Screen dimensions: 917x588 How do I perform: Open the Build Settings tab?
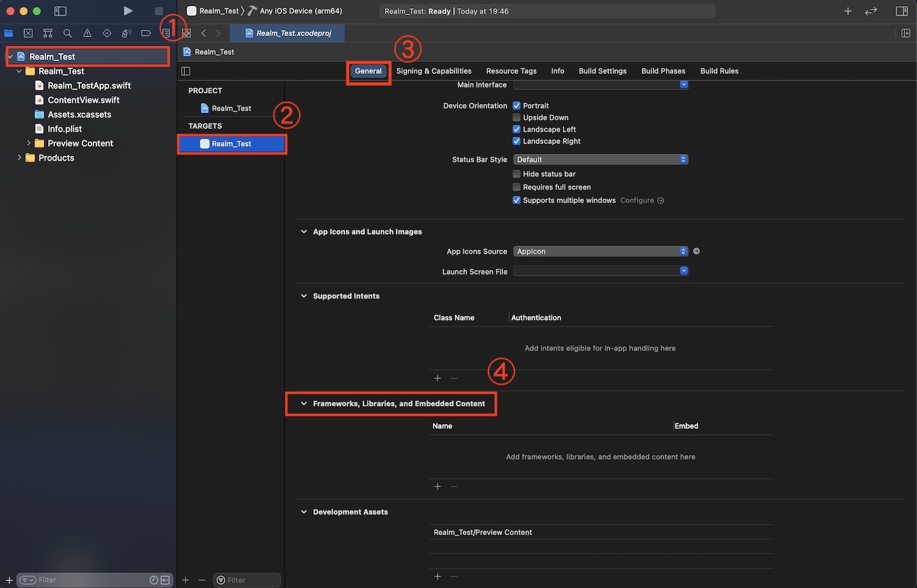pyautogui.click(x=603, y=71)
